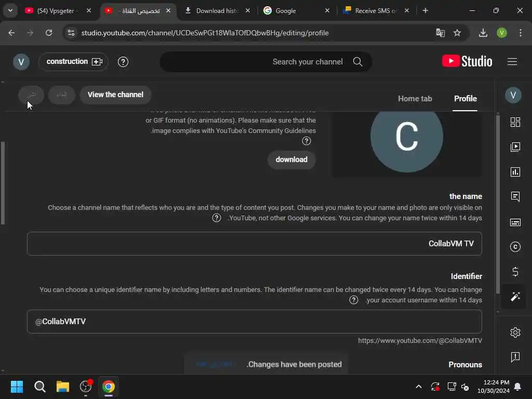Bookmark this page with the star icon

click(x=457, y=33)
